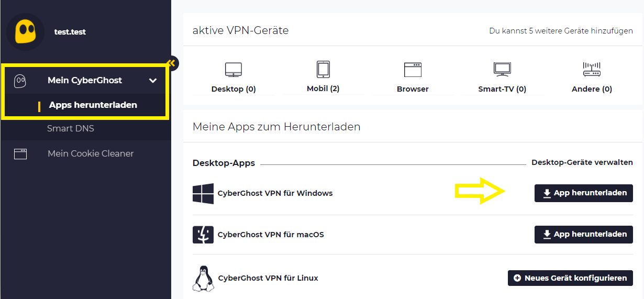Click the macOS Finder logo icon
Image resolution: width=644 pixels, height=299 pixels.
tap(203, 235)
